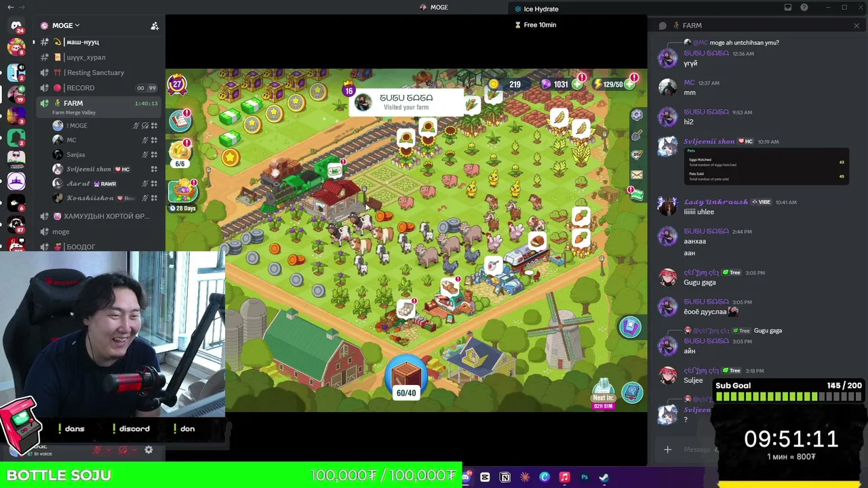Click the player level 27 badge
Screen dimensions: 868x488
pos(177,84)
